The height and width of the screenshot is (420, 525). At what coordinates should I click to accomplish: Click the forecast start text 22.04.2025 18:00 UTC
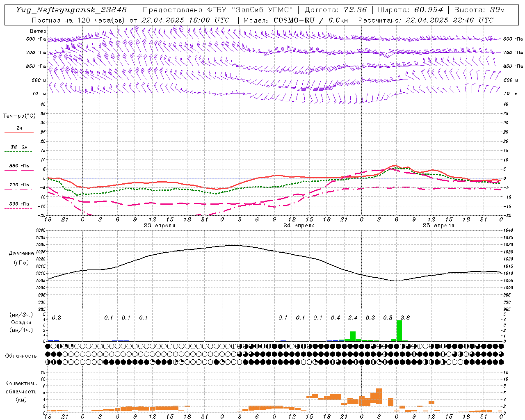tap(185, 20)
